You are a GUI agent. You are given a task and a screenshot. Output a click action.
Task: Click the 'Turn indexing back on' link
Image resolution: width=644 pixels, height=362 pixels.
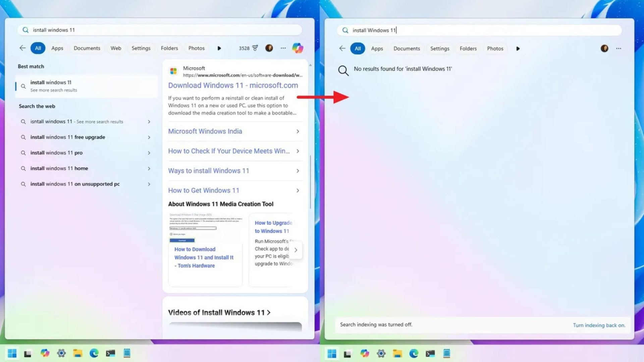click(x=599, y=325)
